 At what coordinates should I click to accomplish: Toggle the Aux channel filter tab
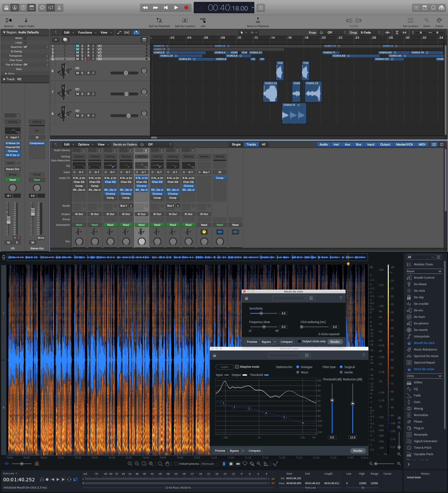347,145
